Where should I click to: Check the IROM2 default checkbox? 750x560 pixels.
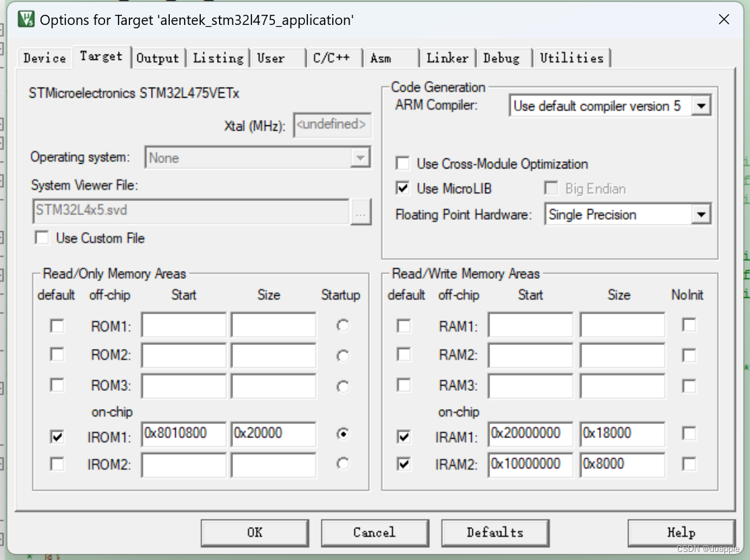coord(57,464)
